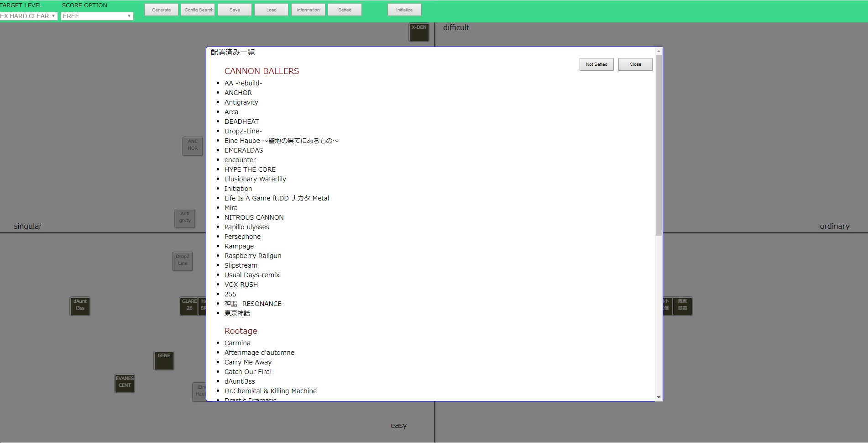Open the SCORE OPTION dropdown
Image resolution: width=868 pixels, height=443 pixels.
tap(97, 16)
